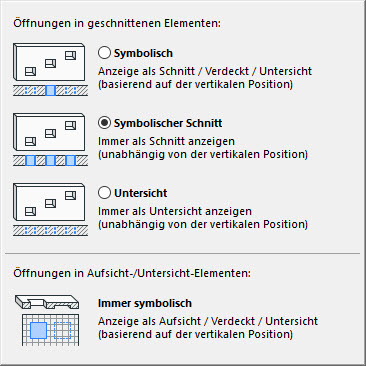
Task: Click the section strip with three blue openings
Action: tap(51, 160)
